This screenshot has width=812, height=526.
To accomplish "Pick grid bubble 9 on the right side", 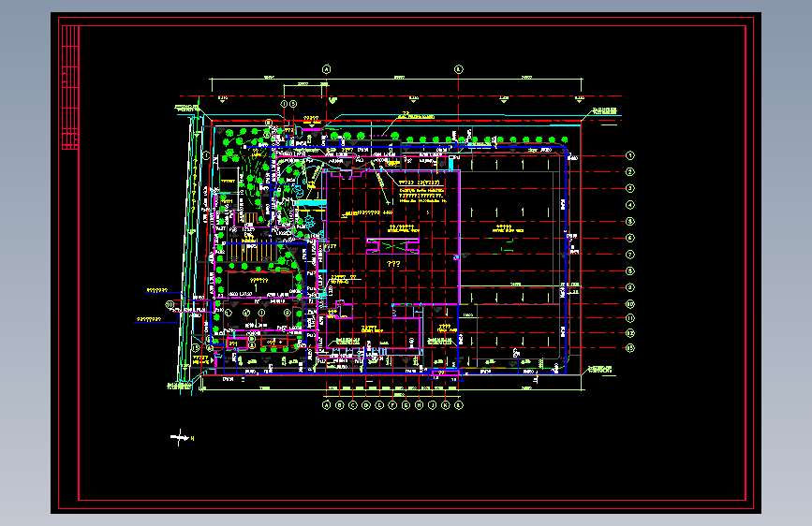I will click(x=629, y=287).
